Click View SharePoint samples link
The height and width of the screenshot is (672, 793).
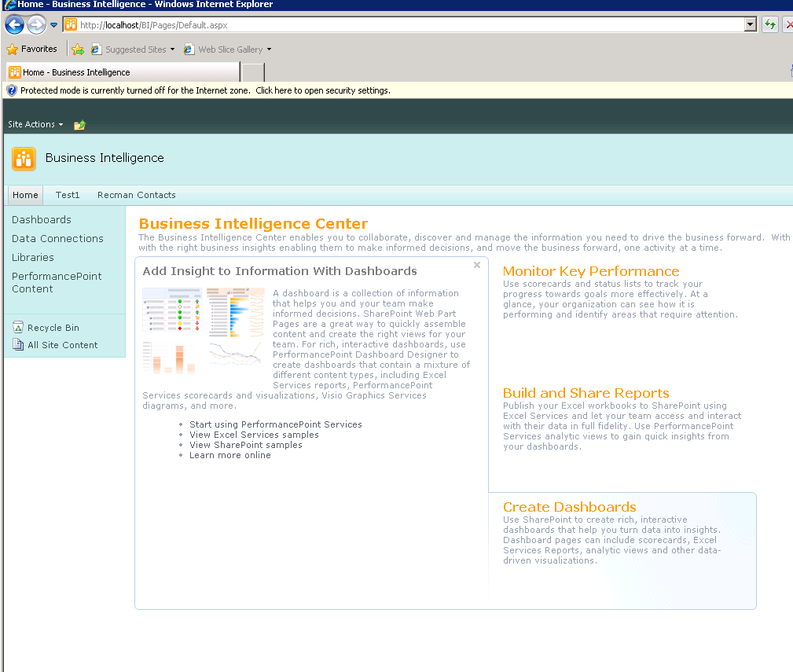pyautogui.click(x=246, y=445)
